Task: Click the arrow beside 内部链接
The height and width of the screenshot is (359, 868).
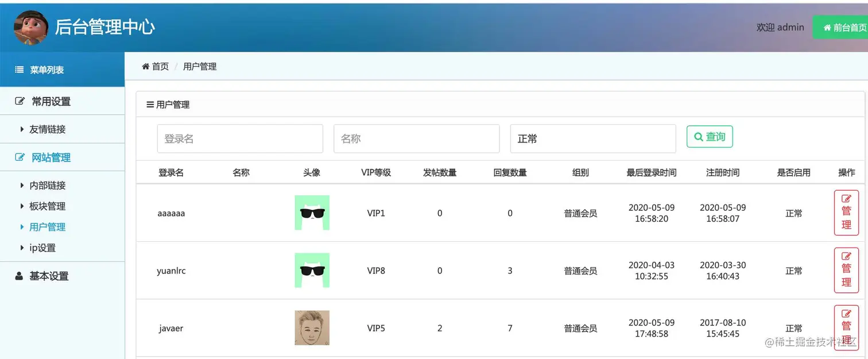Action: click(22, 186)
